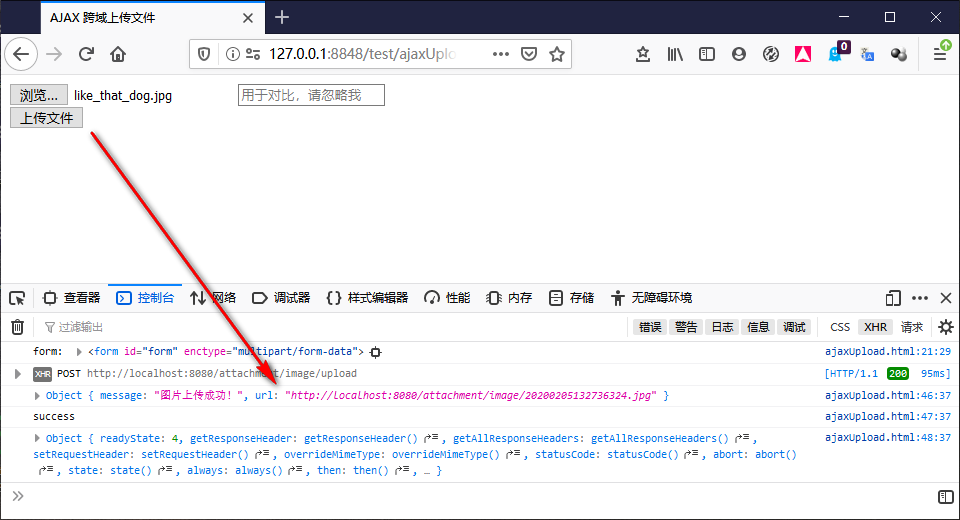The width and height of the screenshot is (960, 520).
Task: Close the AJAX 跨域上传文件 tab
Action: (x=247, y=18)
